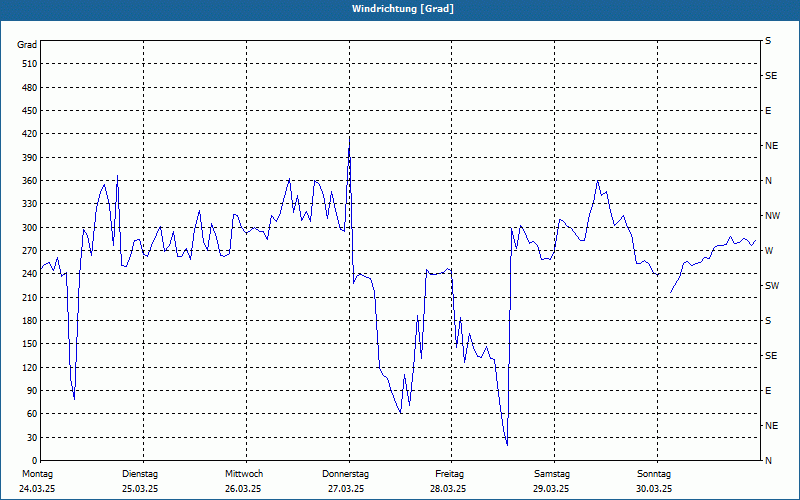This screenshot has width=800, height=500.
Task: Click the wind spike peak near 420 degrees
Action: click(349, 137)
